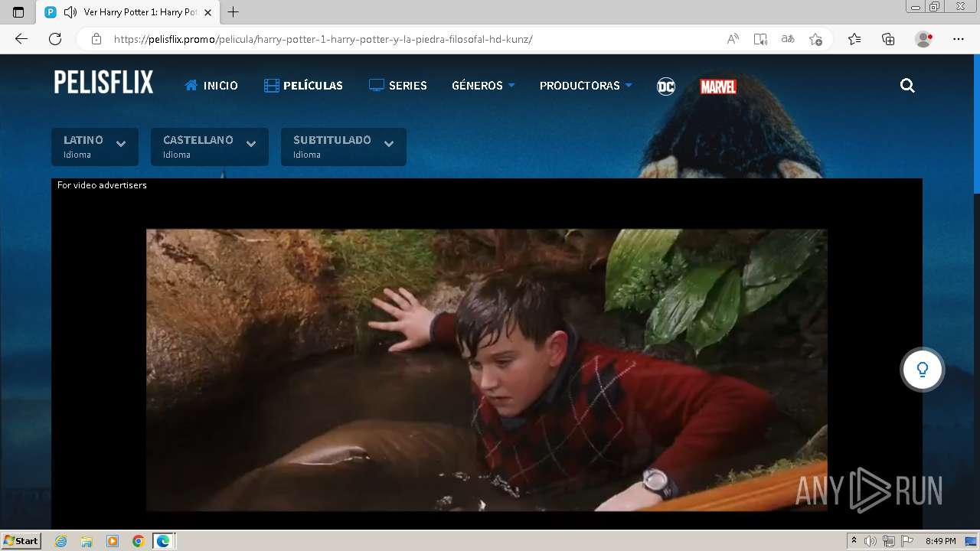This screenshot has width=980, height=551.
Task: Refresh the page with reload icon
Action: click(55, 39)
